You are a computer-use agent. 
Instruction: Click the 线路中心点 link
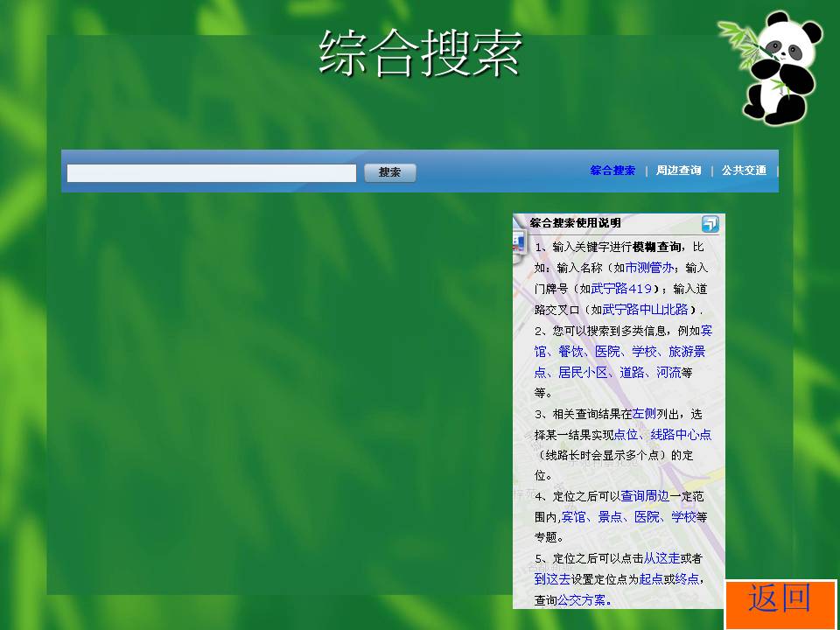(x=681, y=434)
